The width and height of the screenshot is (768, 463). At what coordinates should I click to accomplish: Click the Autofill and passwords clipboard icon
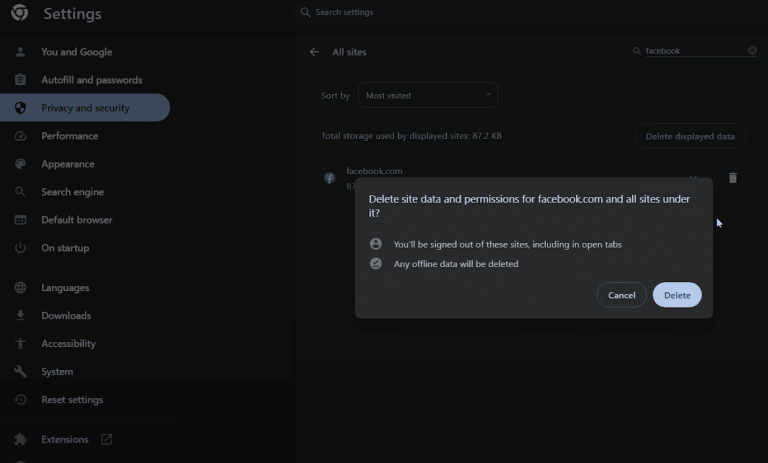pos(20,80)
